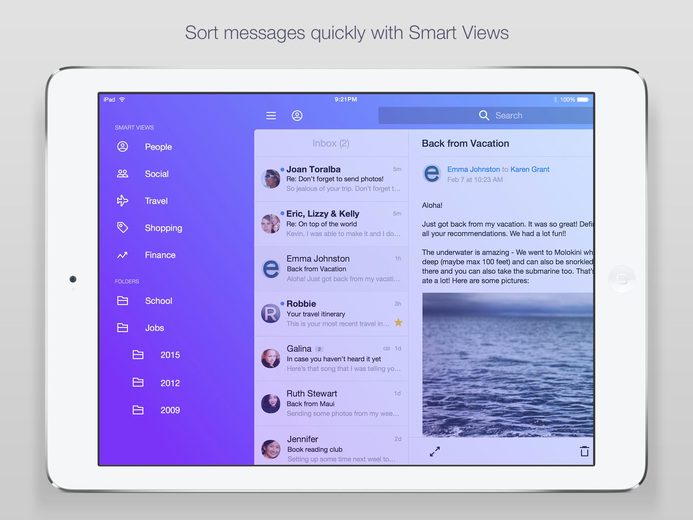Tap Joan Toralba's avatar photo
The height and width of the screenshot is (520, 693).
click(x=270, y=179)
